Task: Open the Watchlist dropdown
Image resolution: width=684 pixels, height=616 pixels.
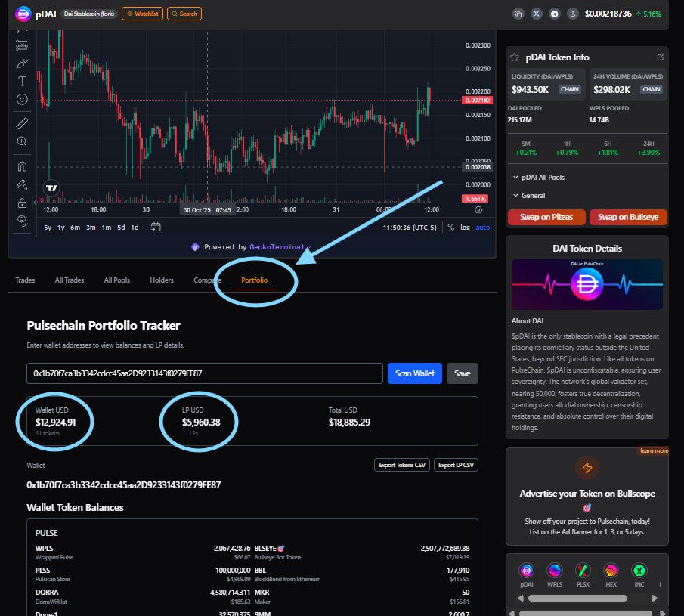Action: click(142, 13)
